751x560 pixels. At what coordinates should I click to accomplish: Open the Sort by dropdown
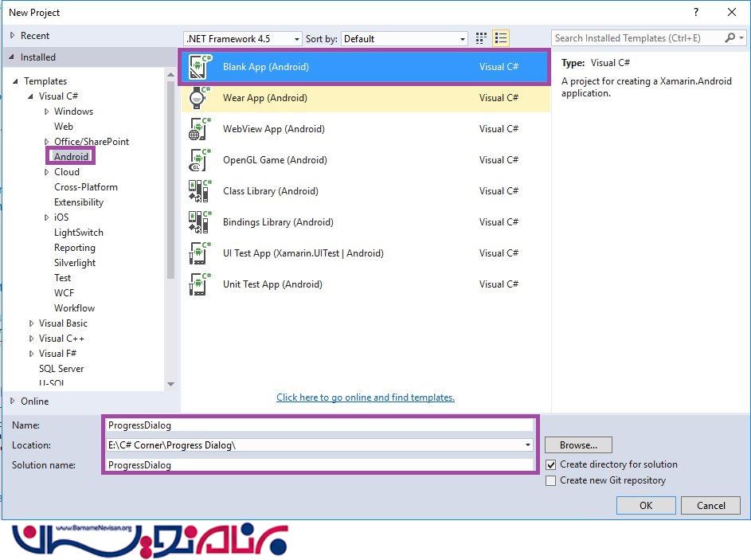click(405, 39)
